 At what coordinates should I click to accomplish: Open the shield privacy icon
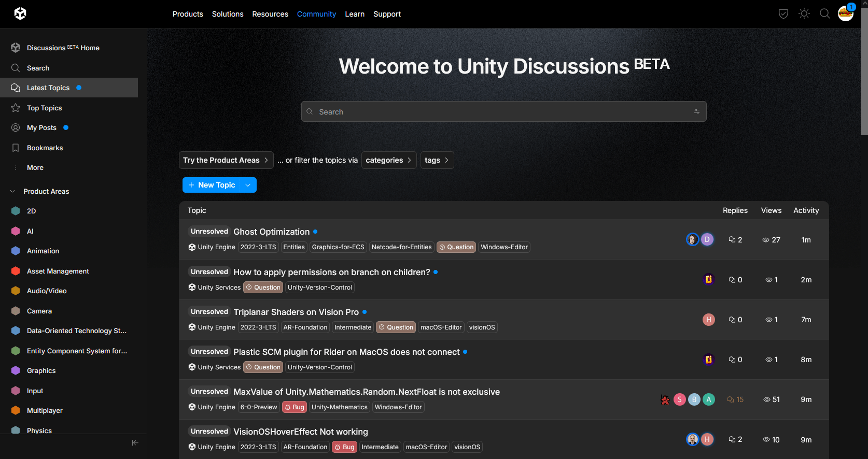(783, 14)
